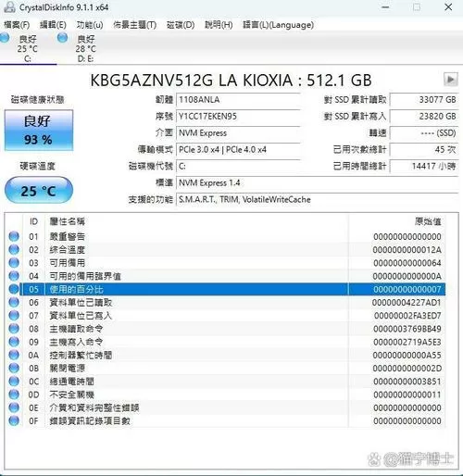Click the drive letter field C:
The height and width of the screenshot is (476, 463).
(238, 167)
